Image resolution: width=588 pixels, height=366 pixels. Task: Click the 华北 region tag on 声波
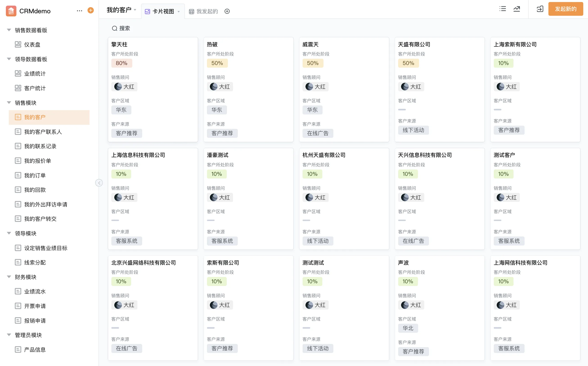pyautogui.click(x=408, y=328)
